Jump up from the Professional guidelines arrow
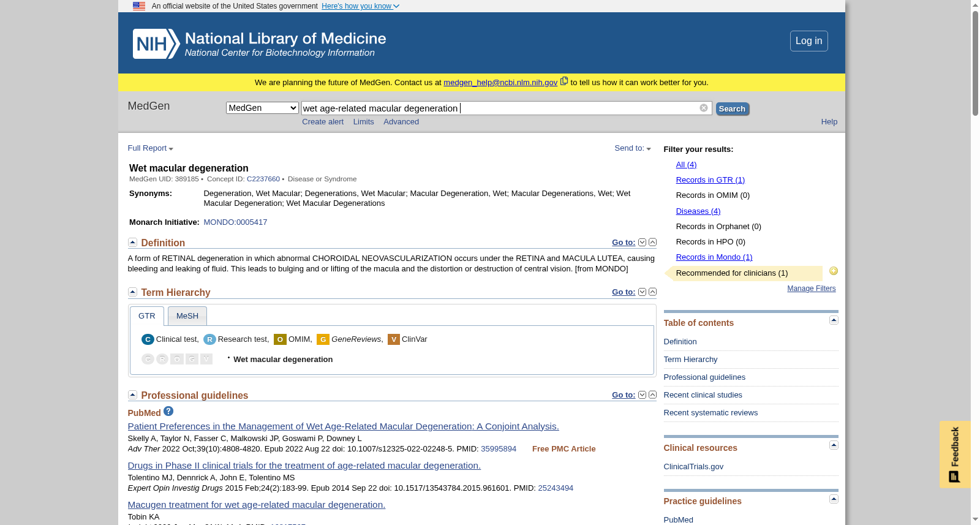This screenshot has height=525, width=980. pos(652,395)
